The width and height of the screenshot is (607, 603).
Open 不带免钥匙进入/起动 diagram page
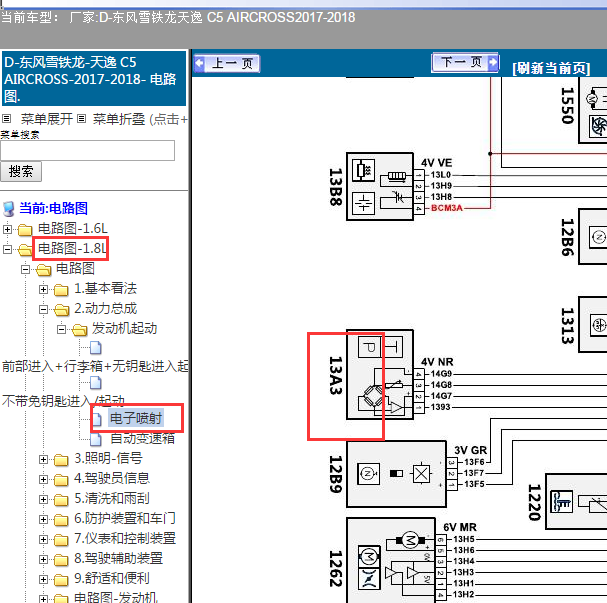(63, 401)
